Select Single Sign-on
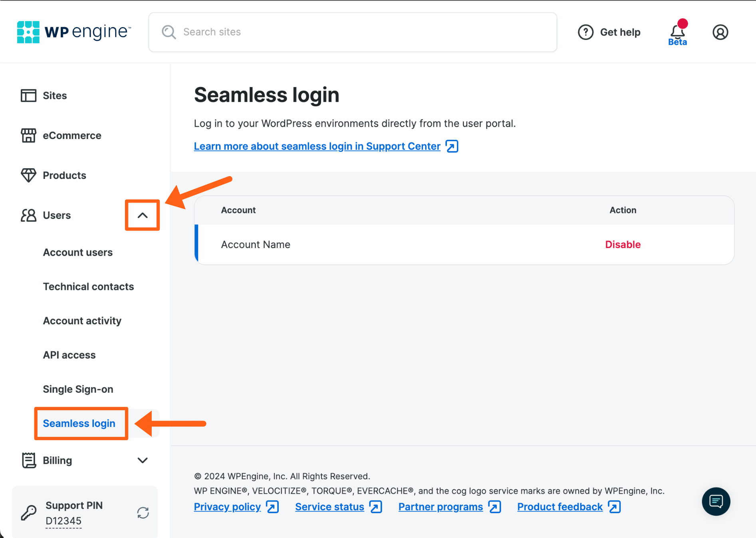Image resolution: width=756 pixels, height=538 pixels. [78, 389]
